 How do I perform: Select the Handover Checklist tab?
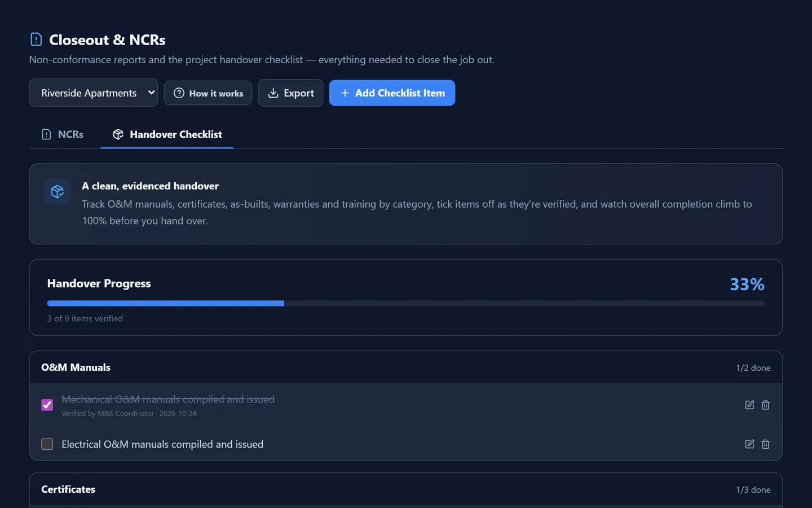tap(167, 134)
